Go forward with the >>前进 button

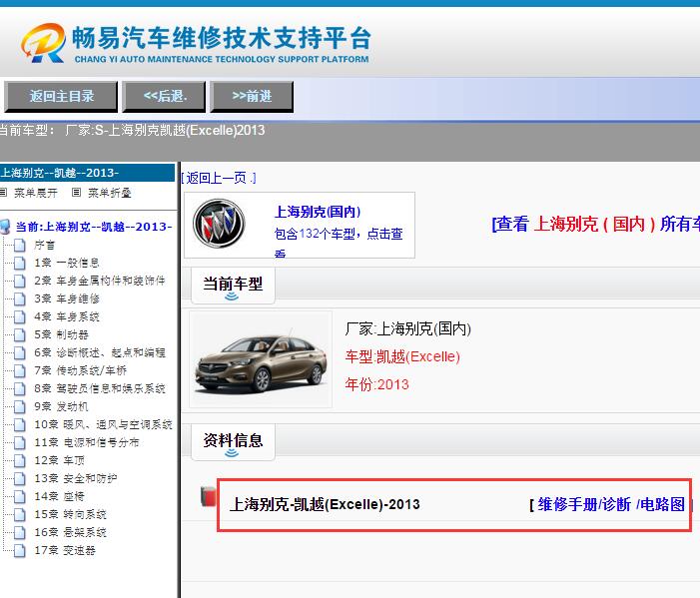pos(252,97)
